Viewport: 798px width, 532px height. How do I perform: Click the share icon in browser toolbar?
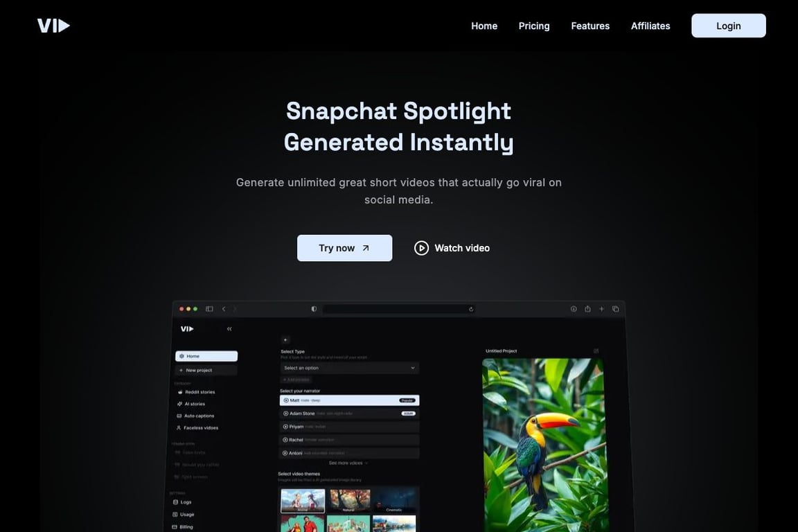(x=587, y=309)
